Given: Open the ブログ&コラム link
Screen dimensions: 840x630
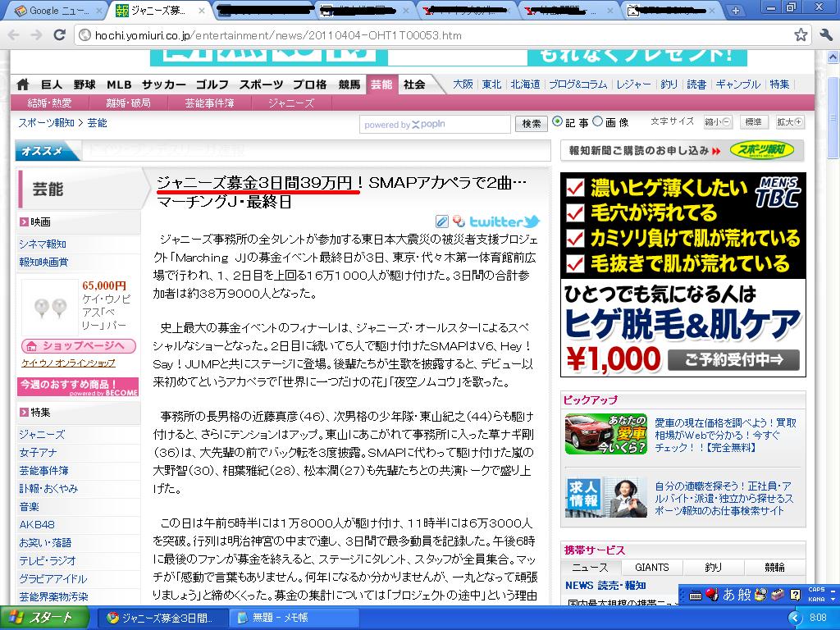Looking at the screenshot, I should coord(577,84).
